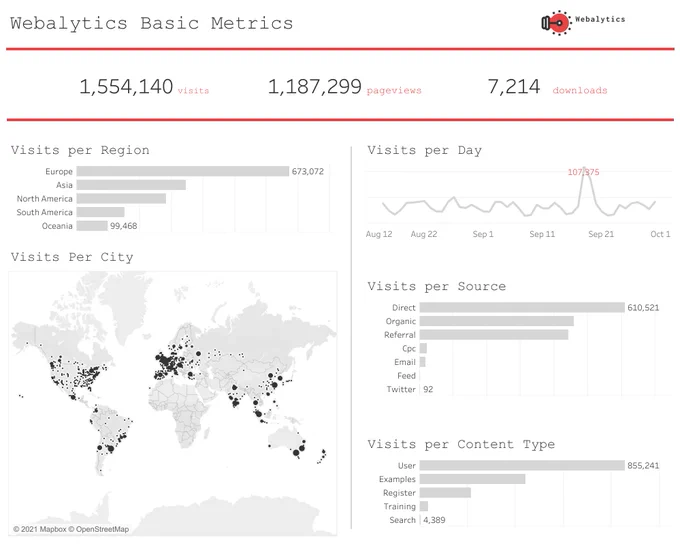Click the Oct 1 axis label
The height and width of the screenshot is (544, 680).
(x=660, y=234)
